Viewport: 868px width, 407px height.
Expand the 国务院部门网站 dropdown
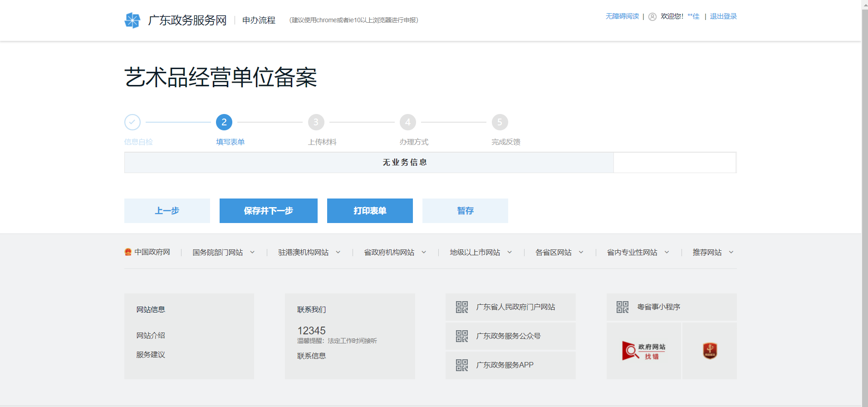pyautogui.click(x=223, y=253)
